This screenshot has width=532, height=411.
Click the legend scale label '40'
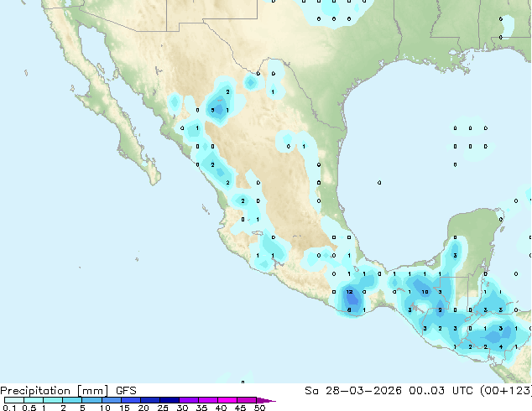pos(221,408)
